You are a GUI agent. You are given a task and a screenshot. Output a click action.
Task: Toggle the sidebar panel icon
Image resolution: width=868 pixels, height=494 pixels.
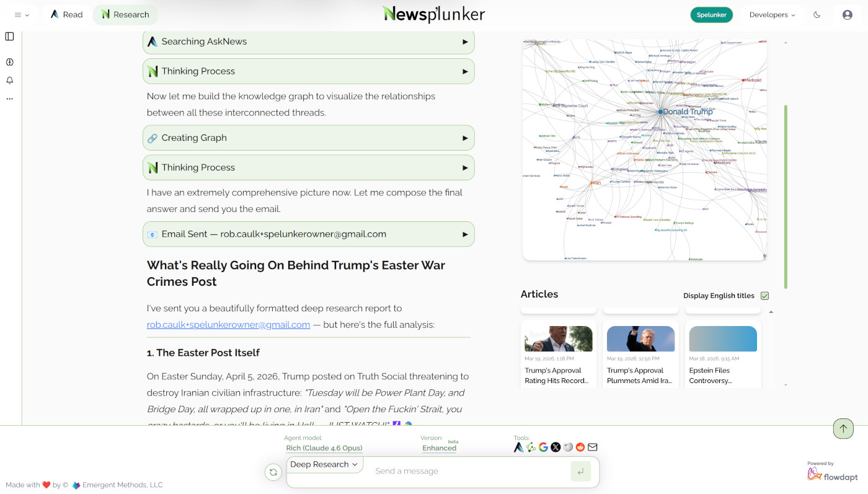[9, 37]
